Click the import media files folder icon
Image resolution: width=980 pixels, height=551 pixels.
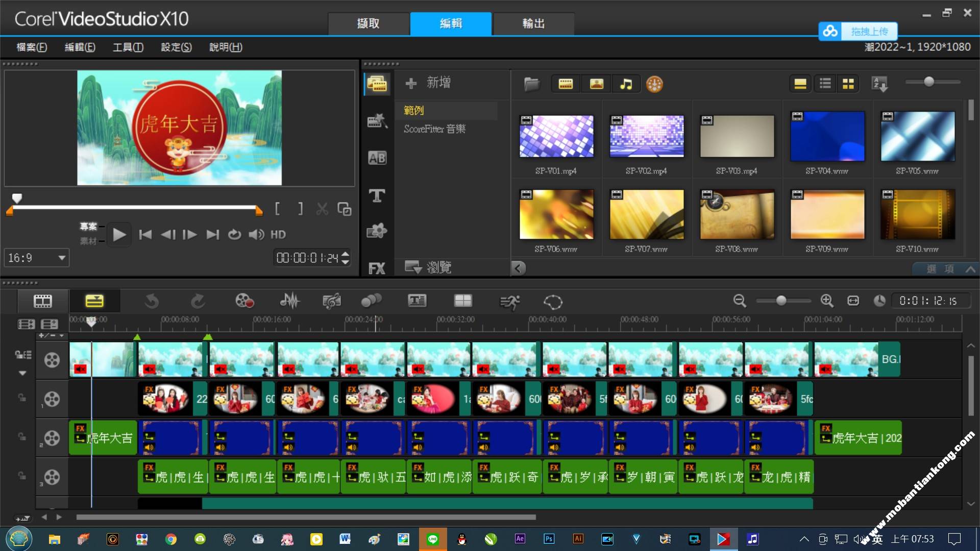tap(532, 84)
